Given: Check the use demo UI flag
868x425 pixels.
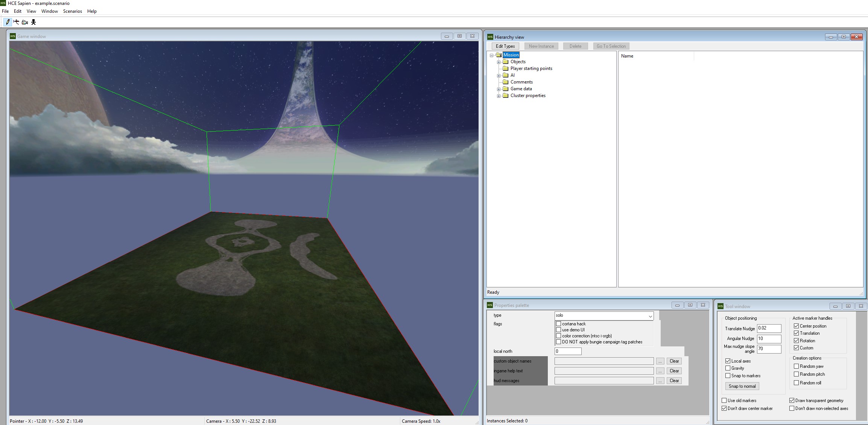Looking at the screenshot, I should click(x=558, y=330).
